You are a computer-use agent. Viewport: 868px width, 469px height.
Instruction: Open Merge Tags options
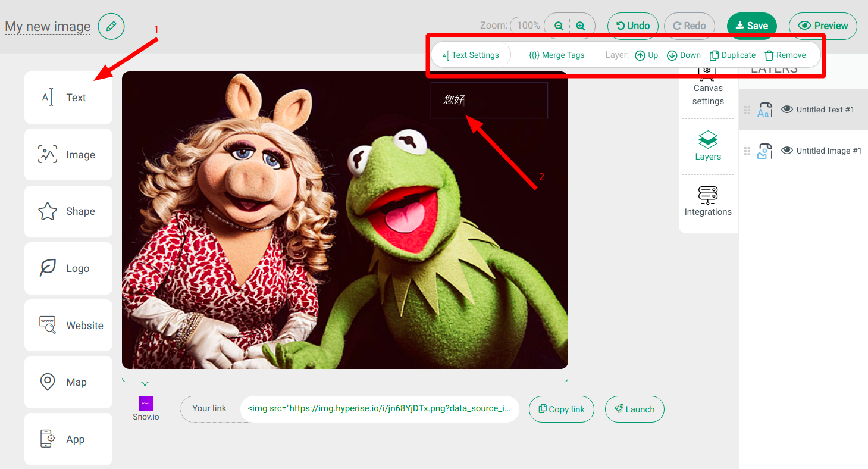coord(557,55)
